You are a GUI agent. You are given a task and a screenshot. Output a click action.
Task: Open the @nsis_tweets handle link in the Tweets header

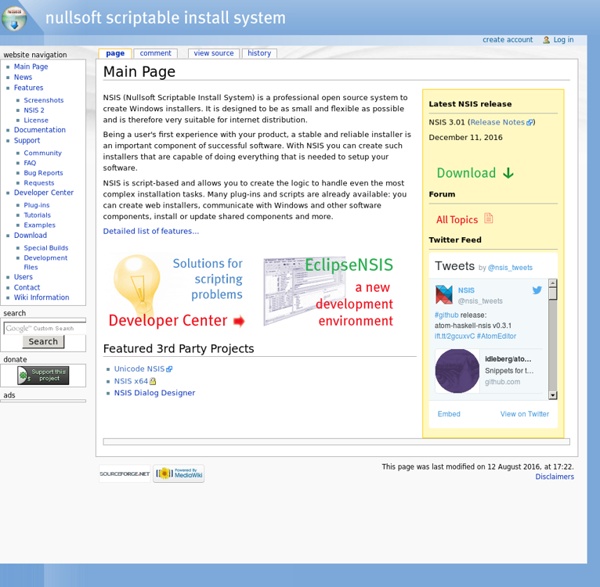510,267
